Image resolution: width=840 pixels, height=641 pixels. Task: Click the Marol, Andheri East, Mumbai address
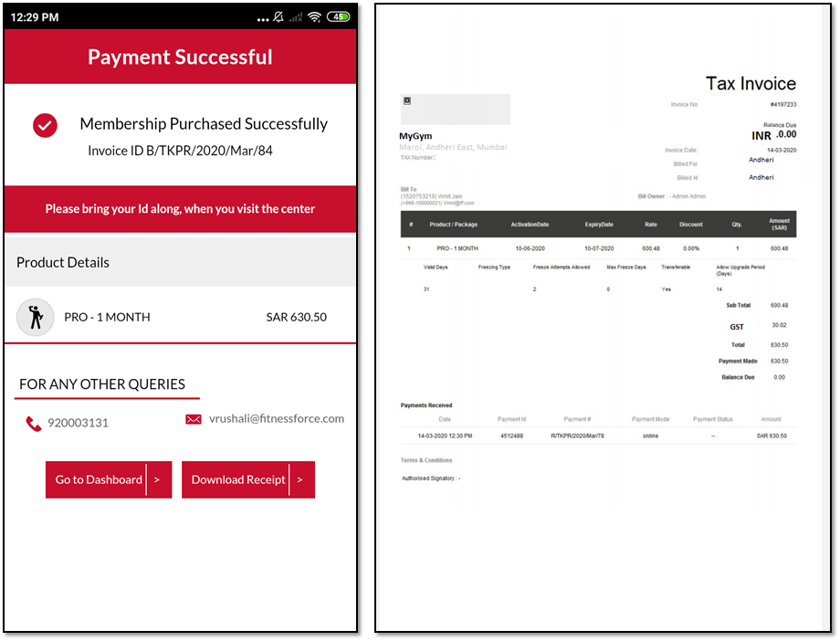(453, 147)
